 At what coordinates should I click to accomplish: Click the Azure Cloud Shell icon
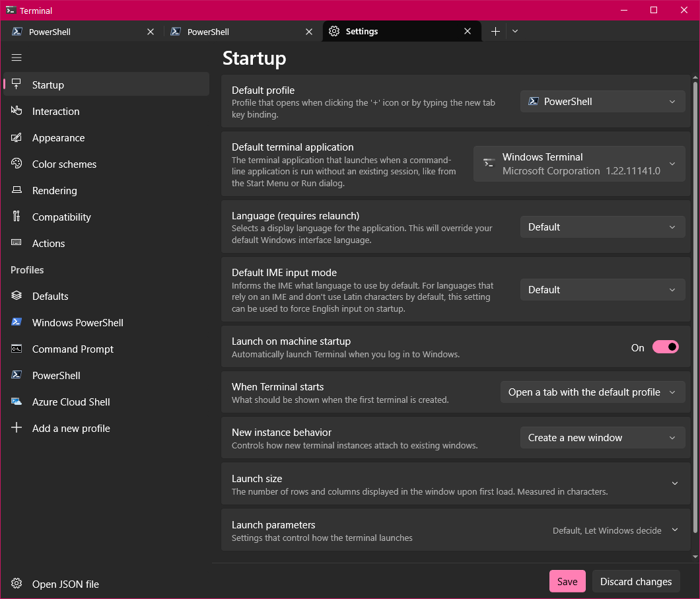point(17,402)
